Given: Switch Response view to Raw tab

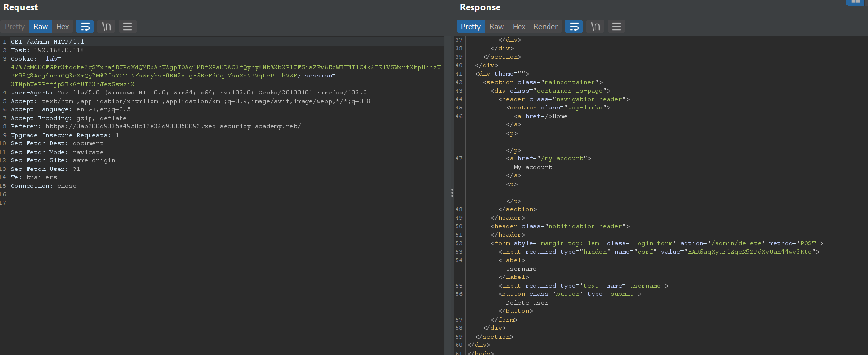Looking at the screenshot, I should pos(497,27).
